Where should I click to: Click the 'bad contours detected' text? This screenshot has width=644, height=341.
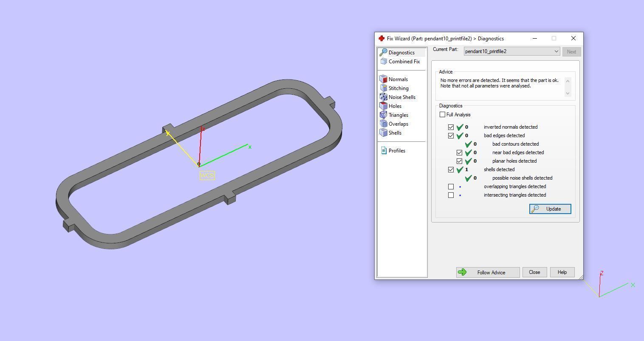pyautogui.click(x=515, y=144)
